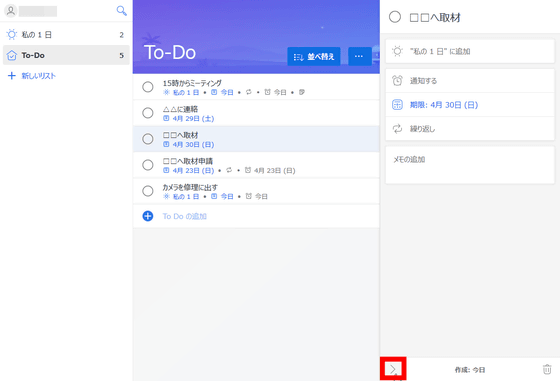Viewport: 560px width, 381px height.
Task: Add task to "私の 1 日" に追加
Action: coord(470,51)
